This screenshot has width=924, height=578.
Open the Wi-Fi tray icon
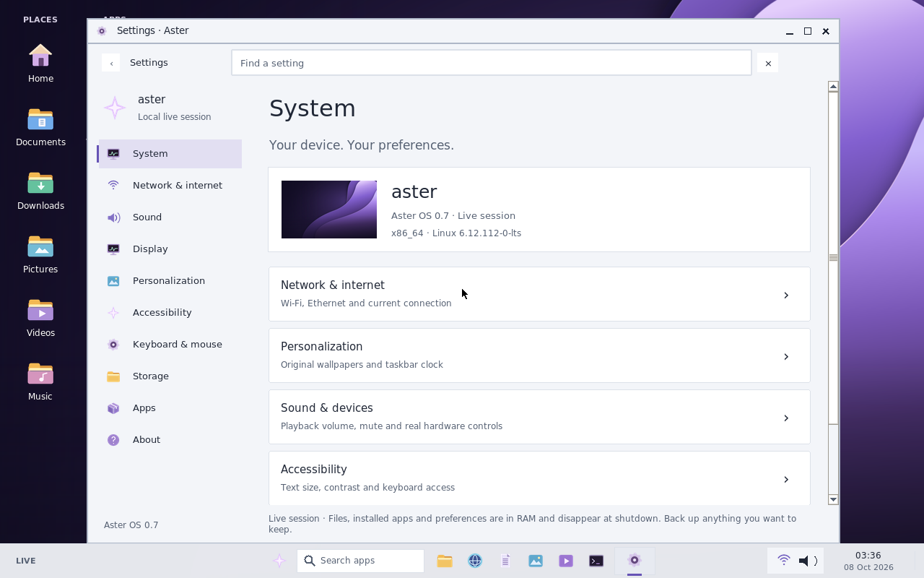[x=784, y=560]
